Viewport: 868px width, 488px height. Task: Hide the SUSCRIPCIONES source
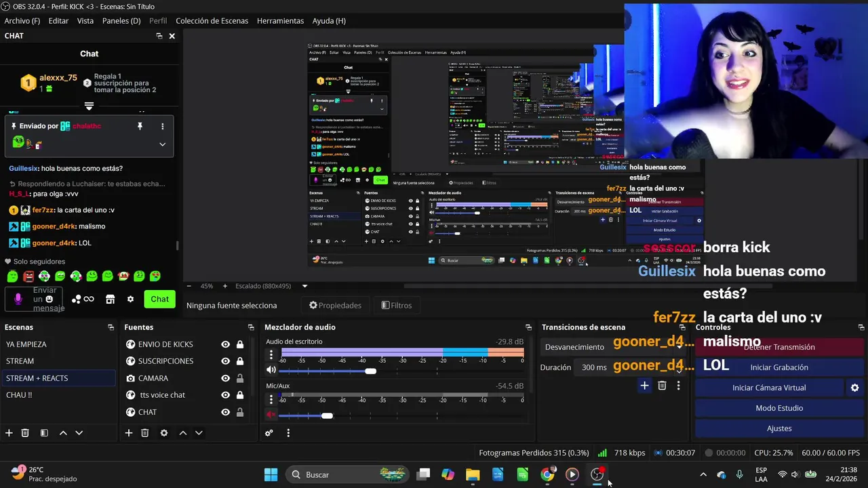225,361
